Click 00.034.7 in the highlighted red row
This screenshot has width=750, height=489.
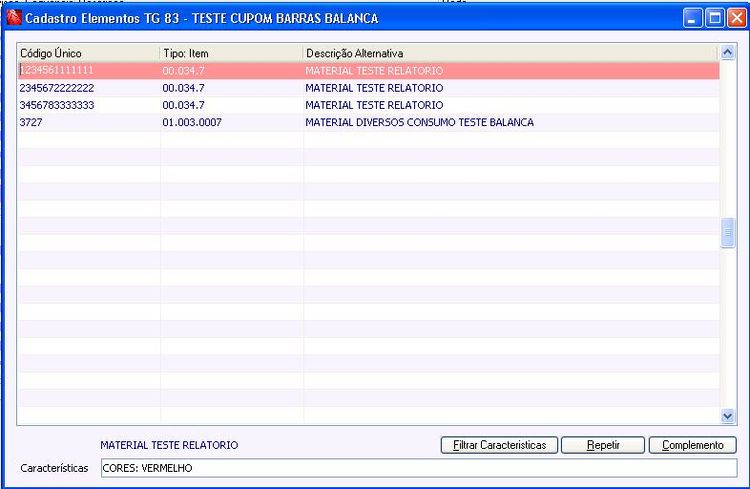coord(183,71)
